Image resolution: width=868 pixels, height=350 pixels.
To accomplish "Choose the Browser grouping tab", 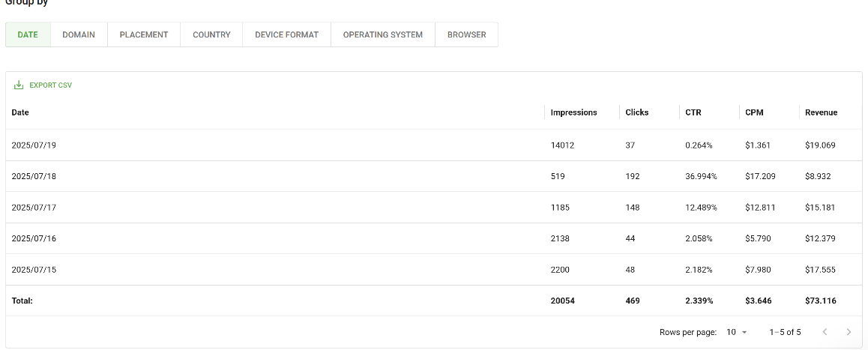I will pyautogui.click(x=467, y=34).
